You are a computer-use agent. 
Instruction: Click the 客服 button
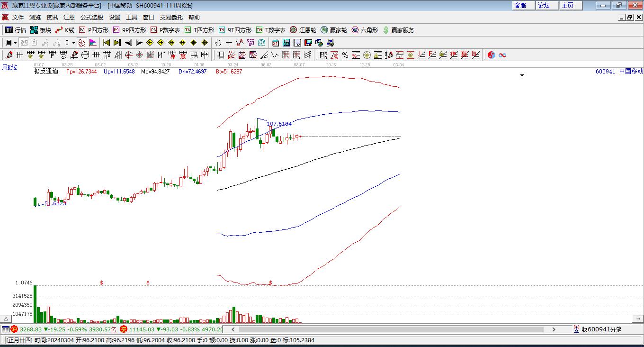click(x=524, y=5)
